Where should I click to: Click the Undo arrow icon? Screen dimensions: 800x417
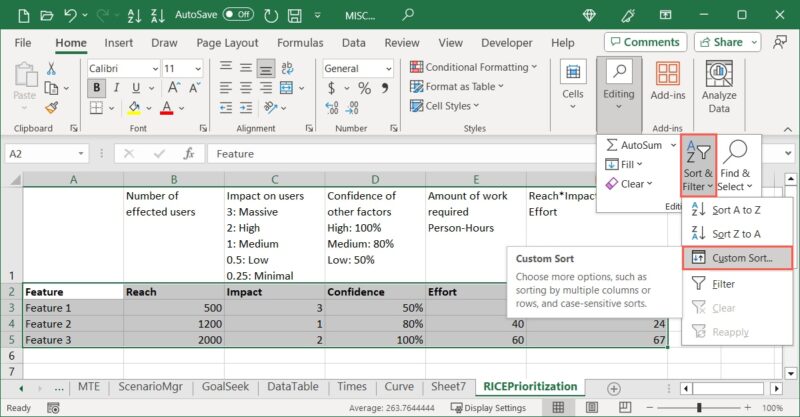coord(70,15)
